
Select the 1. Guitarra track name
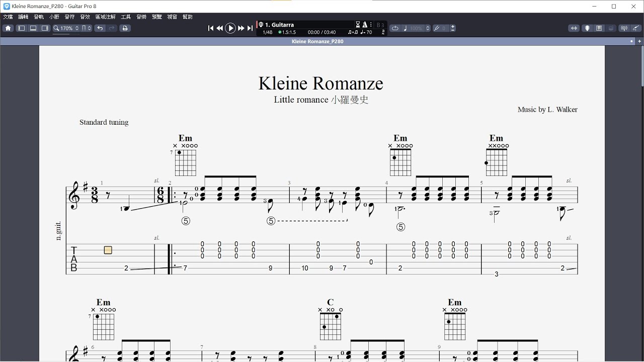(280, 25)
